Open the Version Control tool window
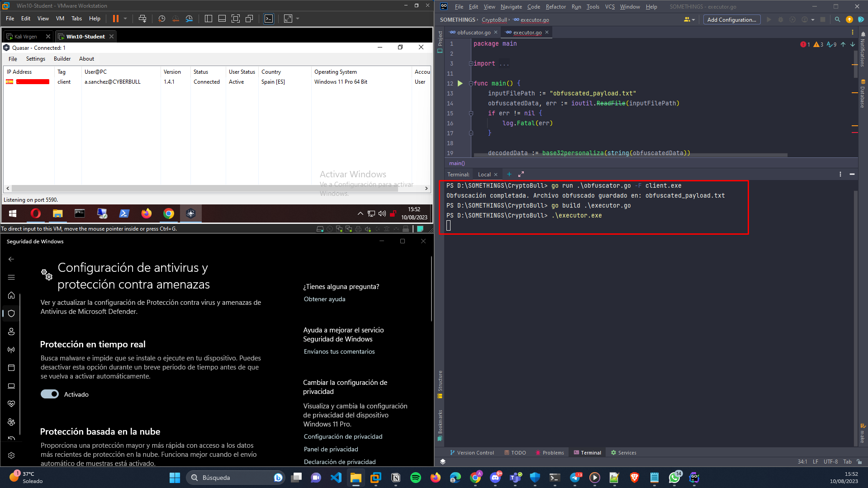Screen dimensions: 868x488 point(472,452)
